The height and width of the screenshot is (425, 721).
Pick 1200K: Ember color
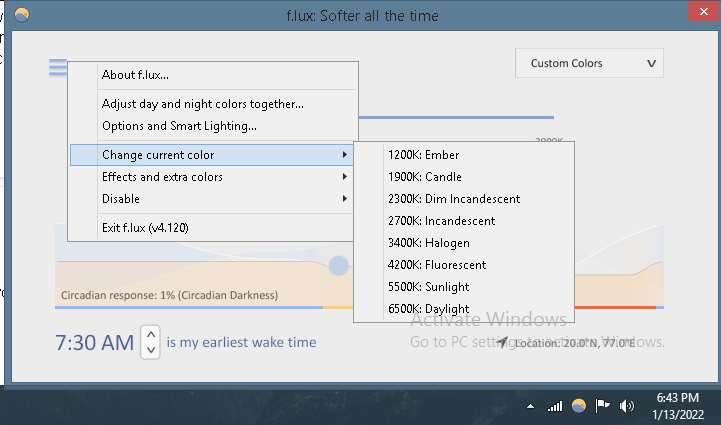click(464, 155)
